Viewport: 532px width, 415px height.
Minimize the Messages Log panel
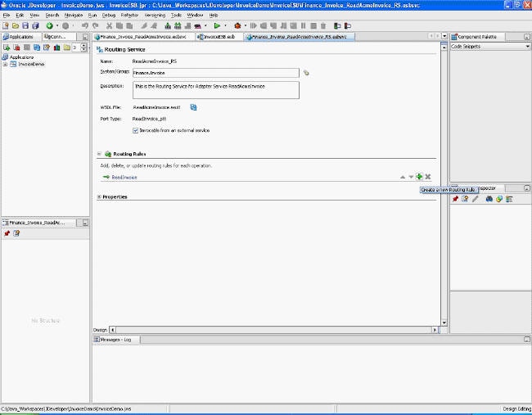click(526, 340)
